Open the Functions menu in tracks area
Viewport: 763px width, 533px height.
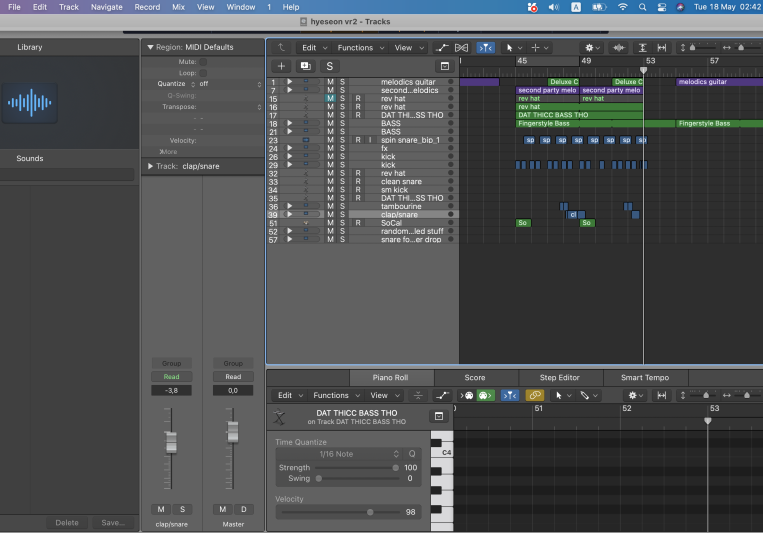pos(360,47)
